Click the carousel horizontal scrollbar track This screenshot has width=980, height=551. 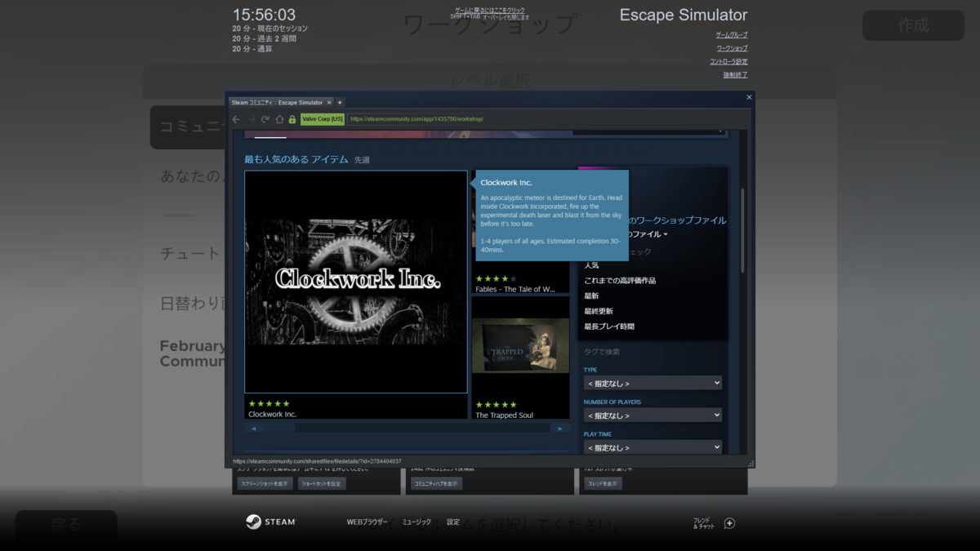click(407, 428)
